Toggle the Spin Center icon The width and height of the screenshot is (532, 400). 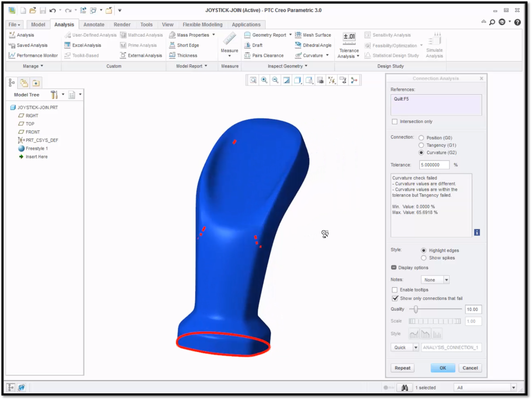(354, 80)
